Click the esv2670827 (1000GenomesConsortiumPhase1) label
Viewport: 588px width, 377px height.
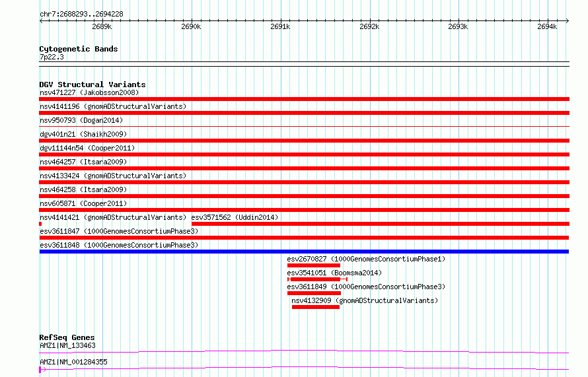366,259
